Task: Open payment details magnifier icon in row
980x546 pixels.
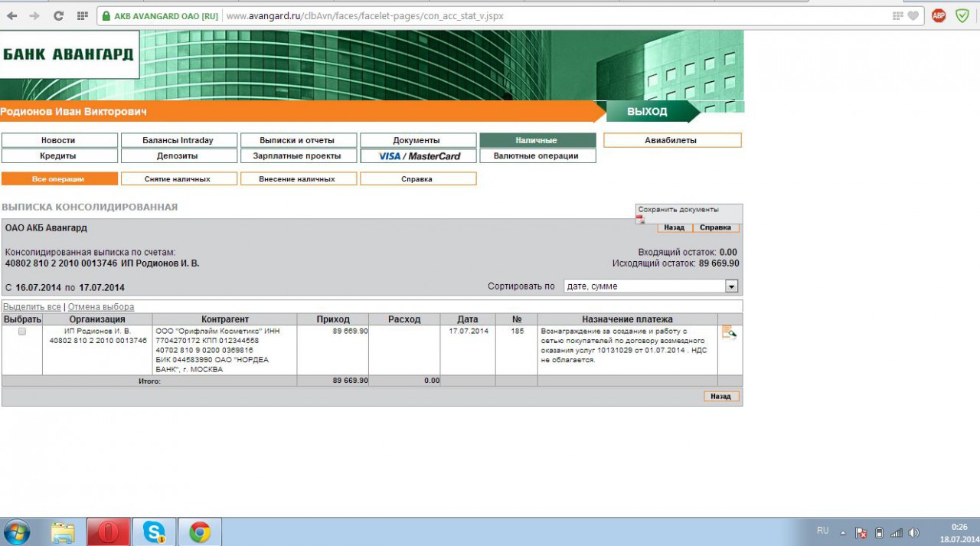Action: [729, 332]
